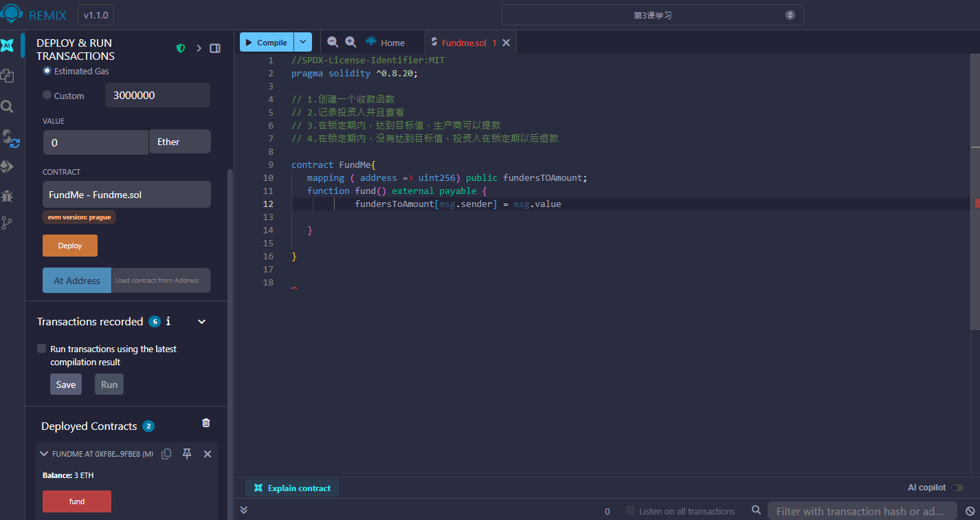Switch to the Fundme.sol tab
The image size is (980, 520).
(x=464, y=43)
